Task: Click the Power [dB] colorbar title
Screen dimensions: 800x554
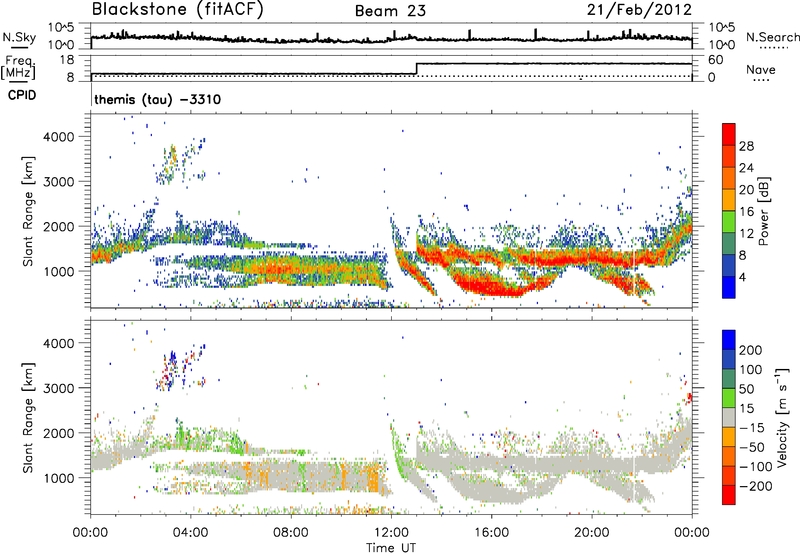Action: (764, 211)
